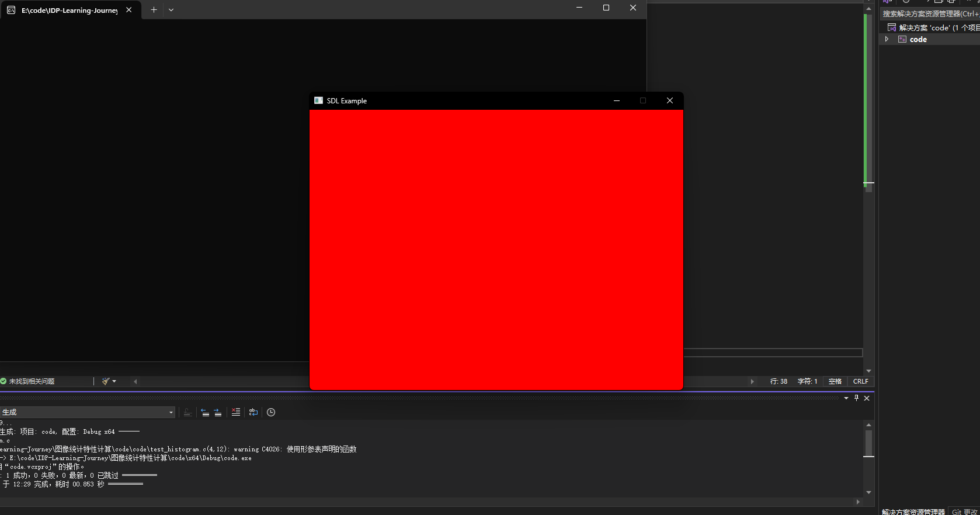This screenshot has height=515, width=980.
Task: Select the code project item
Action: (918, 39)
